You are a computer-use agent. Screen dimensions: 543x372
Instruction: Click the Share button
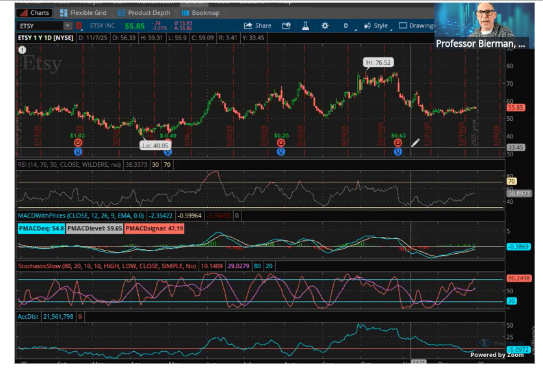pyautogui.click(x=257, y=26)
